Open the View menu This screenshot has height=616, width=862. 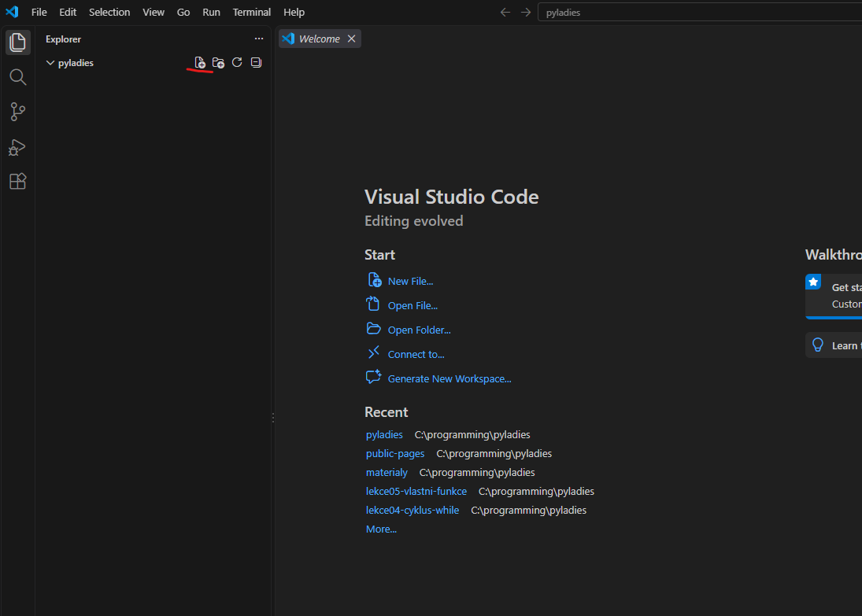[x=154, y=12]
